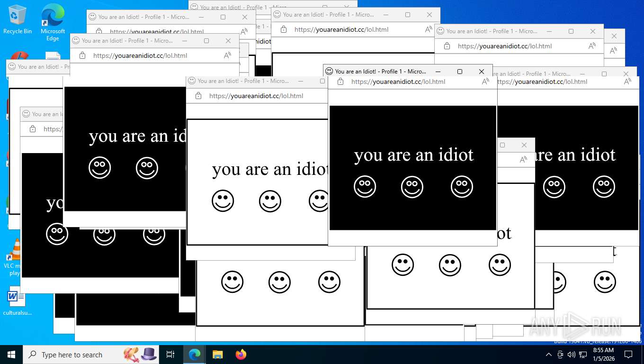Open the network status tray icon
Viewport: 644px width, 364px height.
tap(583, 355)
